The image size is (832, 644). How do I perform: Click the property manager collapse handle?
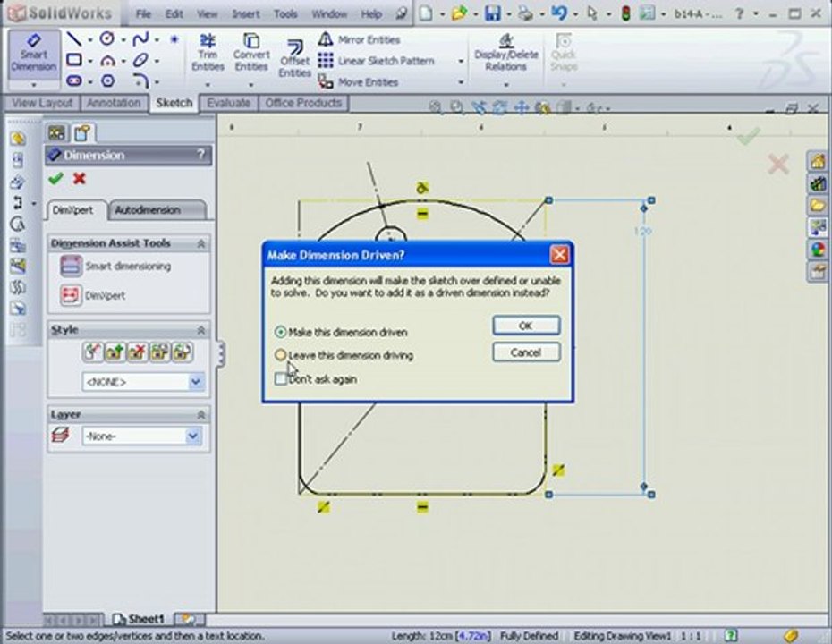(220, 354)
